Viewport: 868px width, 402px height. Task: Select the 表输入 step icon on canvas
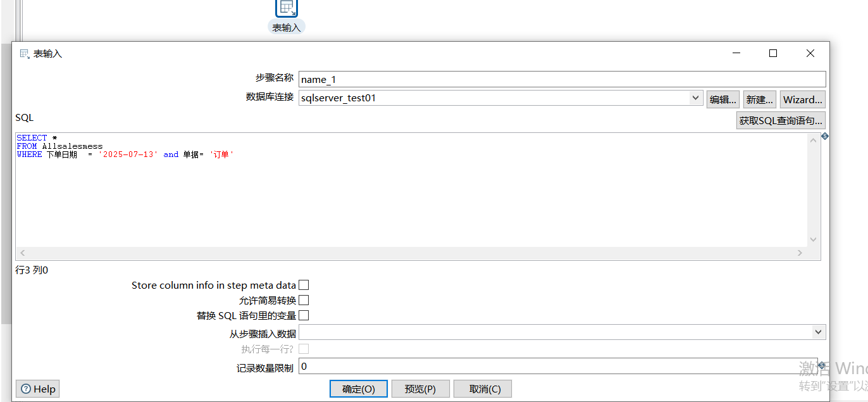(286, 7)
